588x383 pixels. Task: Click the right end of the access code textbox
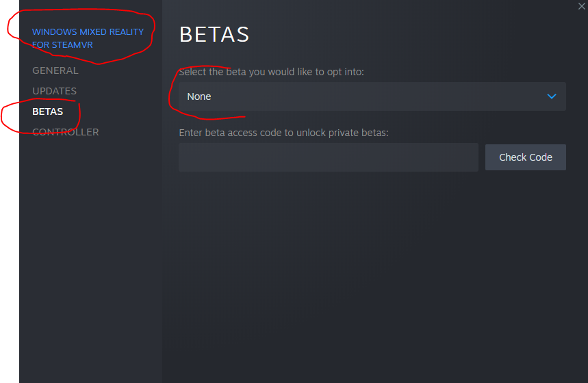pos(465,157)
